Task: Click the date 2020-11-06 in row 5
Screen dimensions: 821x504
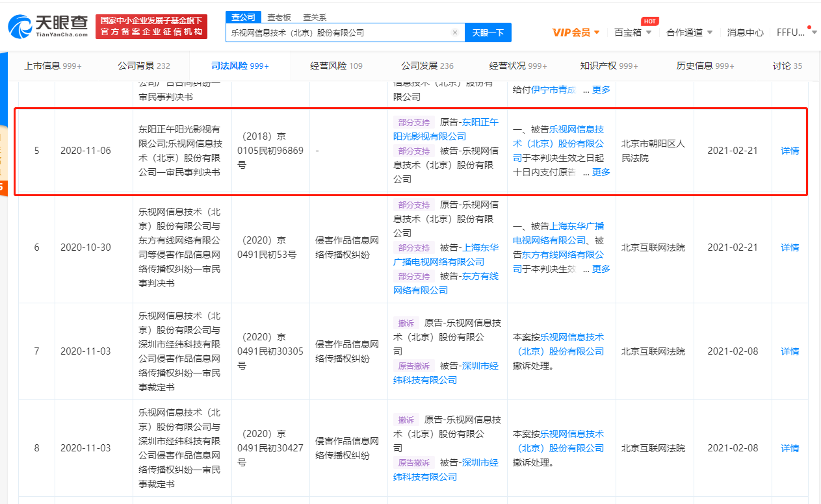Action: tap(86, 151)
